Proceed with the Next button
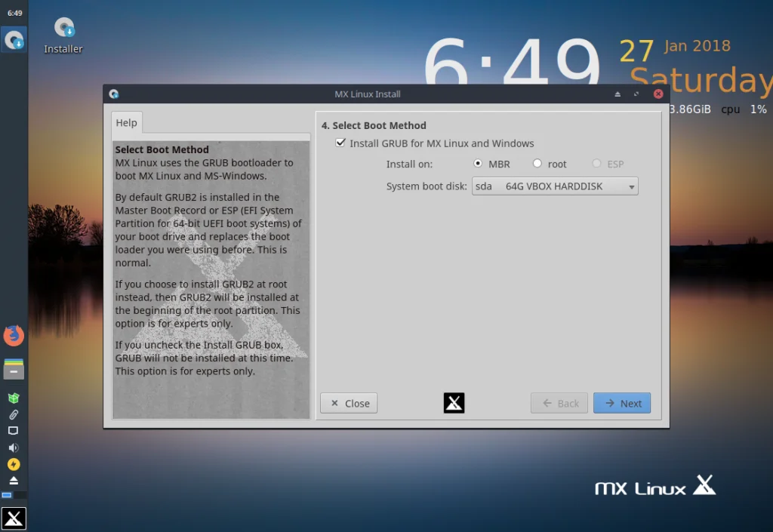The height and width of the screenshot is (532, 773). (x=622, y=403)
